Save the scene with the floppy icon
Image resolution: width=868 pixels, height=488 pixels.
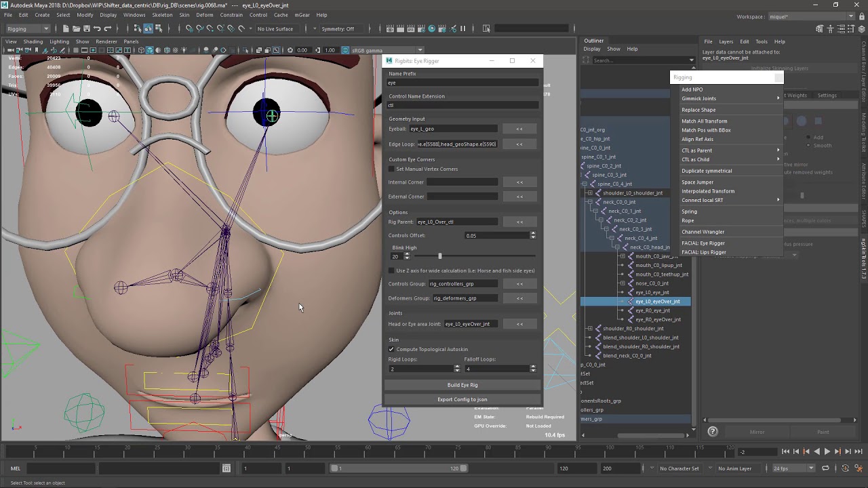click(x=86, y=28)
